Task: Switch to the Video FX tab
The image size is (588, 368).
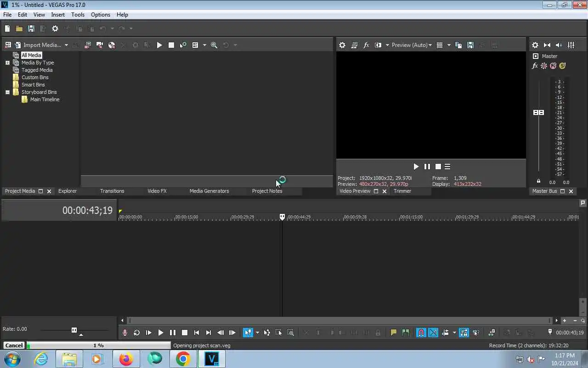Action: point(157,191)
